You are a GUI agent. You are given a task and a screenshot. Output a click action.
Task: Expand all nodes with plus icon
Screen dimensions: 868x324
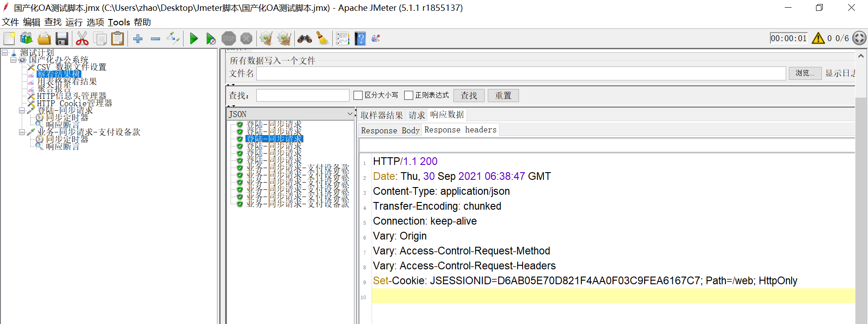(138, 39)
